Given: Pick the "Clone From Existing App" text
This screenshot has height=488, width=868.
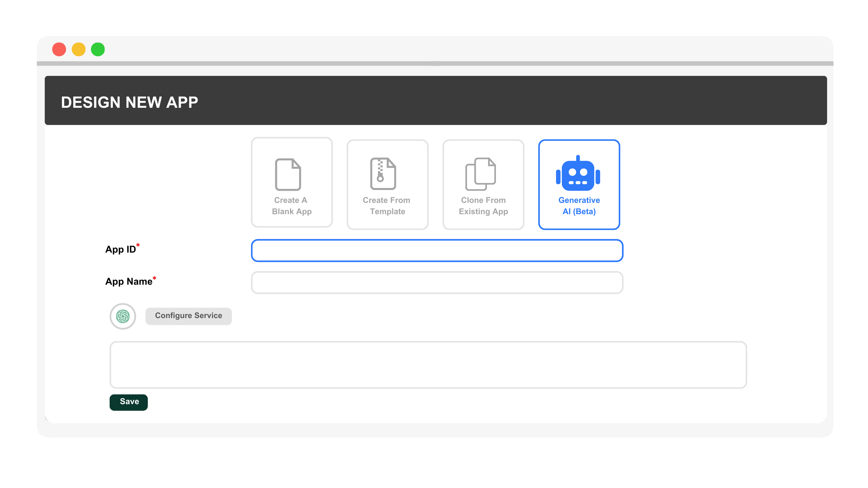Looking at the screenshot, I should (x=483, y=206).
